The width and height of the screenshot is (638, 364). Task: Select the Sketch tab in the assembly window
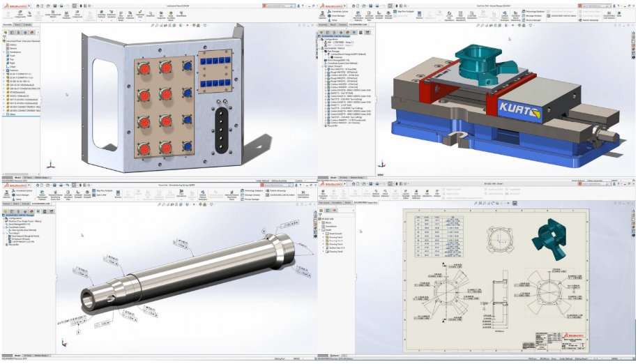pyautogui.click(x=18, y=24)
